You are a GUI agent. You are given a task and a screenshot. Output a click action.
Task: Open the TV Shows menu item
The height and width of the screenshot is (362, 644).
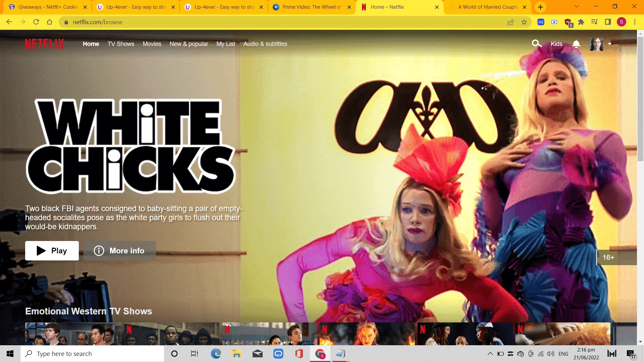[121, 44]
